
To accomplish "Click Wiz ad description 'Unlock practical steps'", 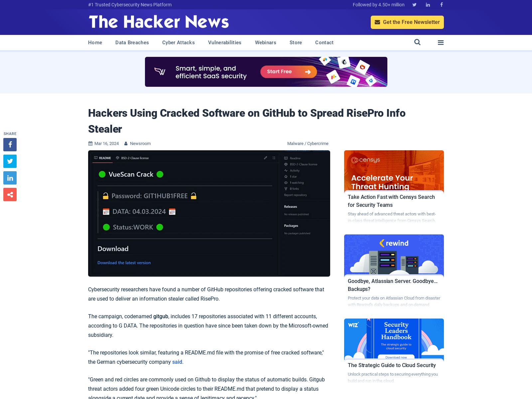I will [393, 378].
